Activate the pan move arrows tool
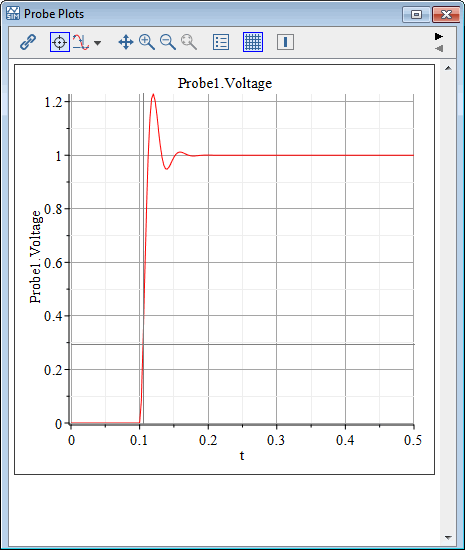This screenshot has width=465, height=550. coord(126,42)
